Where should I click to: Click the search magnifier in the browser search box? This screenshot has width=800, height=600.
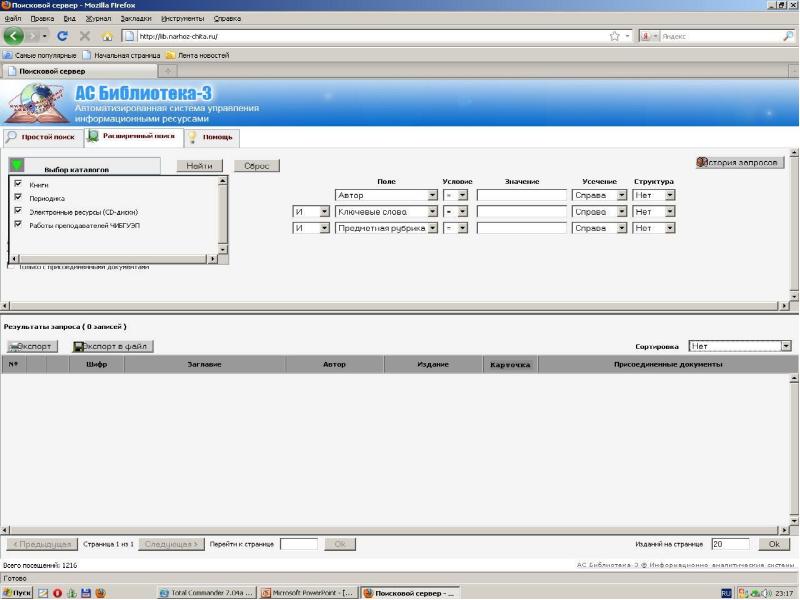coord(788,36)
